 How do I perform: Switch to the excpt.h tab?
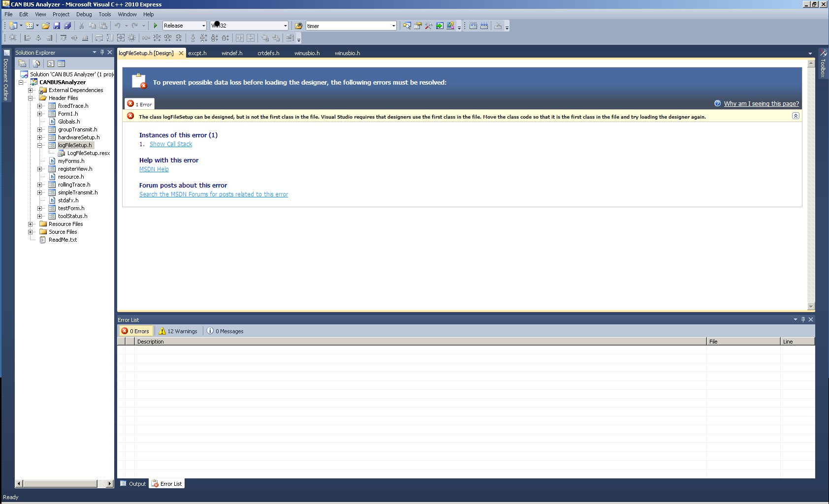[x=197, y=53]
